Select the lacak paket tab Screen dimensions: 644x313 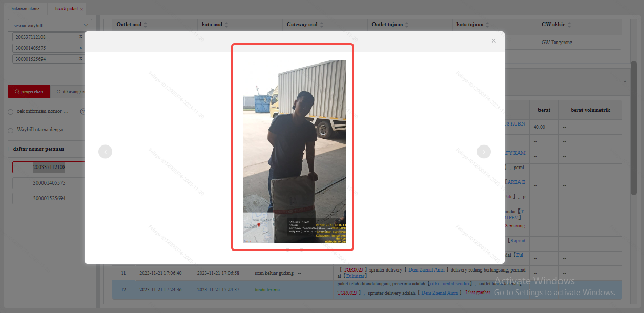click(x=67, y=9)
